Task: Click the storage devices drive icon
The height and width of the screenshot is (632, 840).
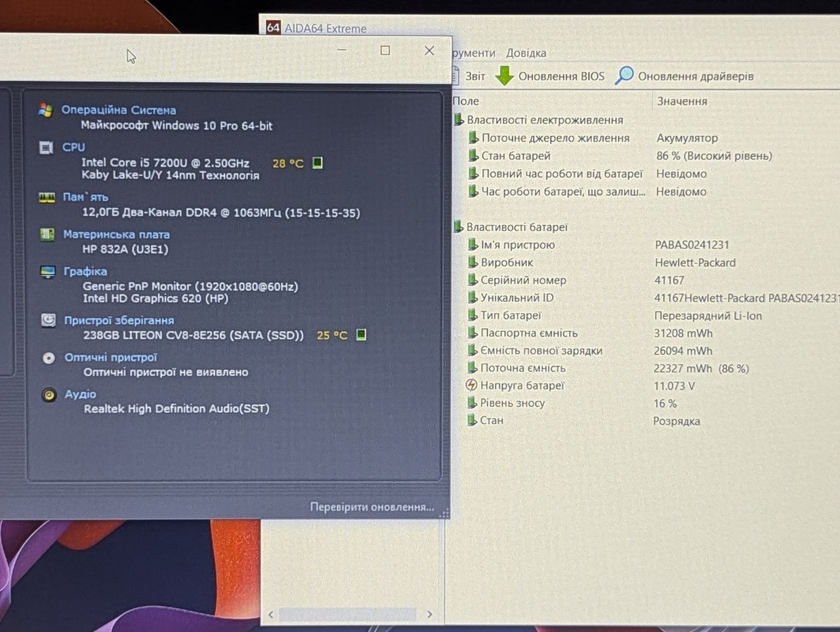Action: [48, 320]
